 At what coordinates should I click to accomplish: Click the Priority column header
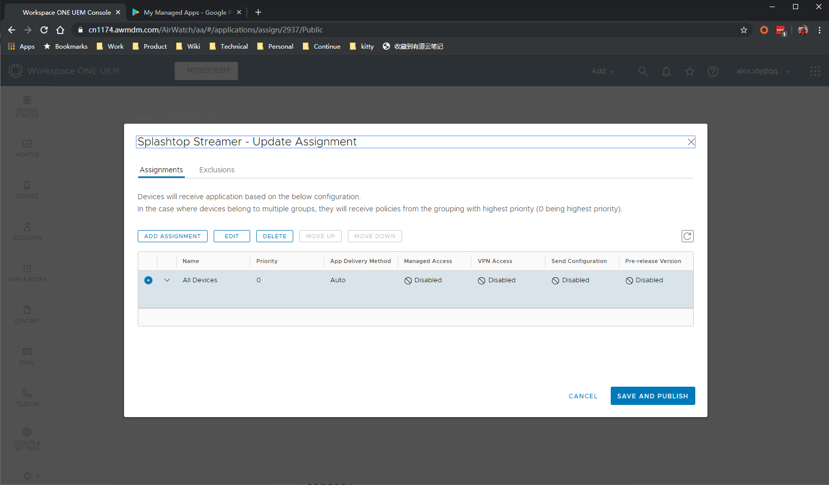click(267, 261)
